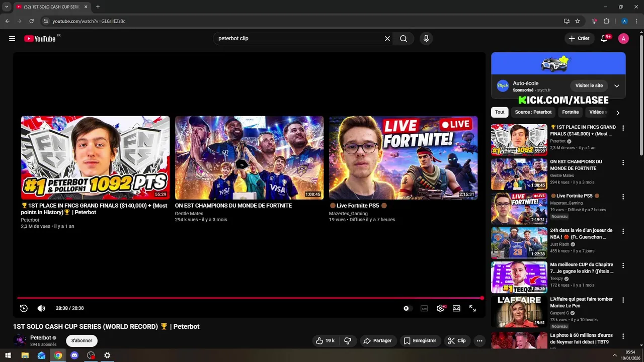Image resolution: width=644 pixels, height=362 pixels.
Task: Start voice search with microphone icon
Action: tap(426, 39)
